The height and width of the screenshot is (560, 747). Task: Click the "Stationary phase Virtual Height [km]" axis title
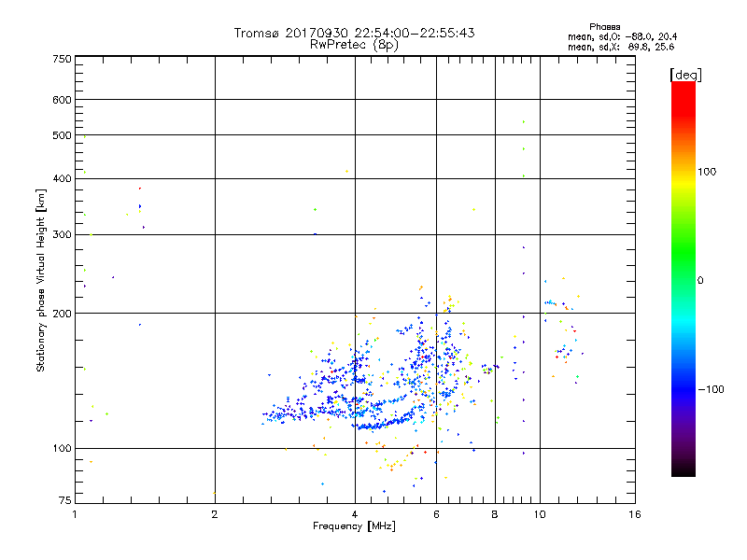(41, 280)
